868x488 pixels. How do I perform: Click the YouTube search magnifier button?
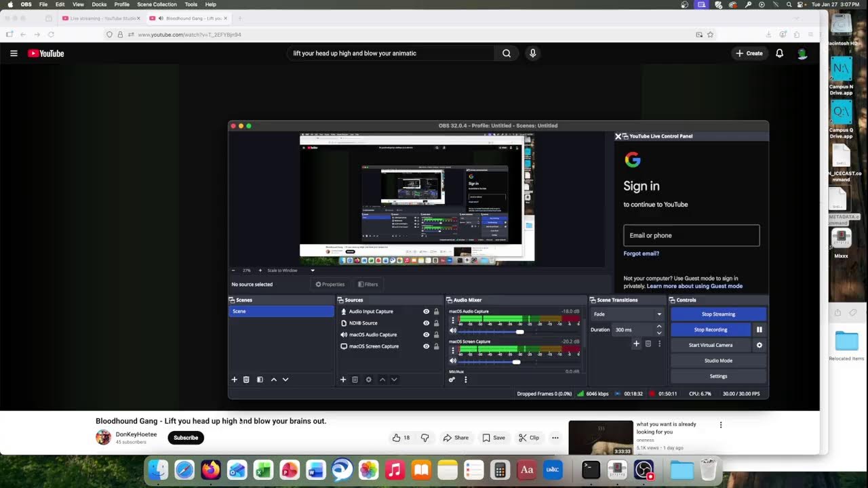click(507, 53)
